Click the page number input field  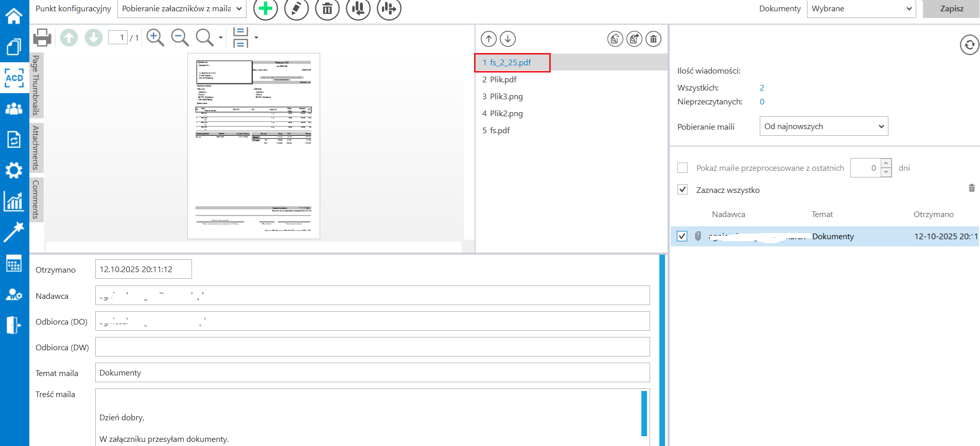pyautogui.click(x=118, y=38)
